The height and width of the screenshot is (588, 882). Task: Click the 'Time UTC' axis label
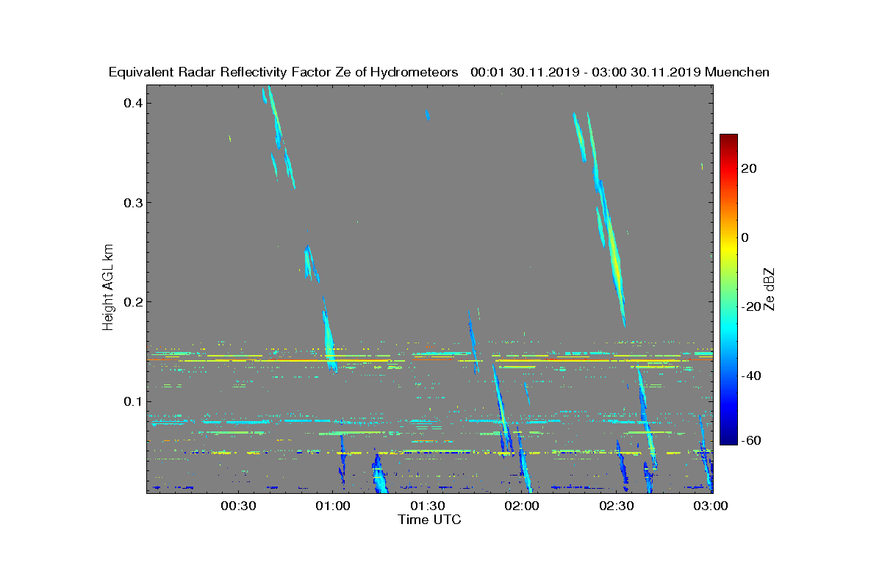430,520
